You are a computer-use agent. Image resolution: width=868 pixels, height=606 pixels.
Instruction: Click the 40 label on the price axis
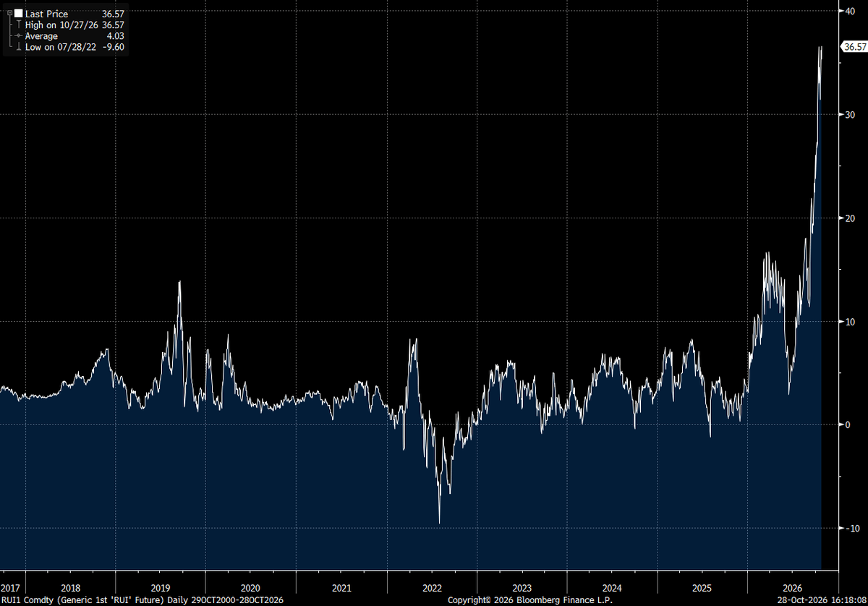click(x=851, y=11)
